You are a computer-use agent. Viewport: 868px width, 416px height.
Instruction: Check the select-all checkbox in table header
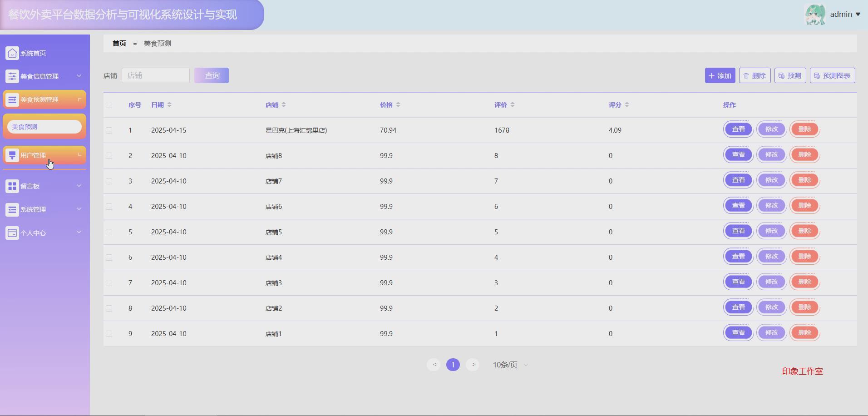pyautogui.click(x=109, y=105)
